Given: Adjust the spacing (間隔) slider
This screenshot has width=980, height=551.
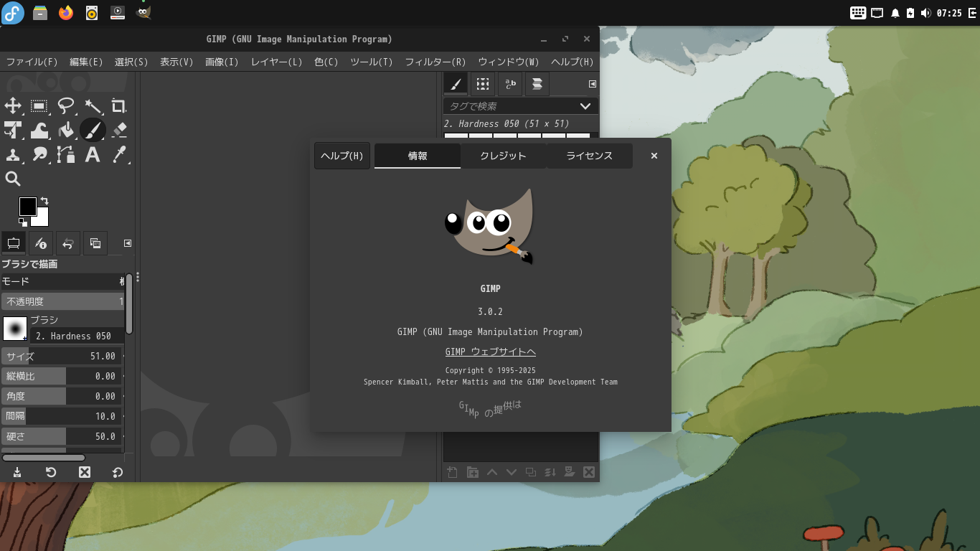Looking at the screenshot, I should click(62, 416).
